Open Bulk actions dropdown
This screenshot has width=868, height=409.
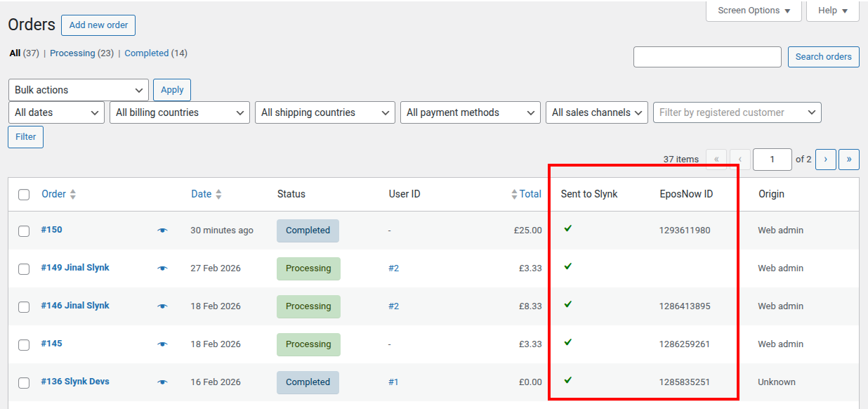[x=78, y=90]
